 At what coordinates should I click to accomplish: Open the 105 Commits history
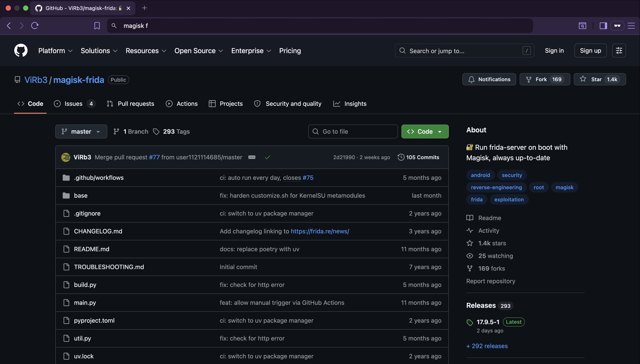[x=419, y=157]
